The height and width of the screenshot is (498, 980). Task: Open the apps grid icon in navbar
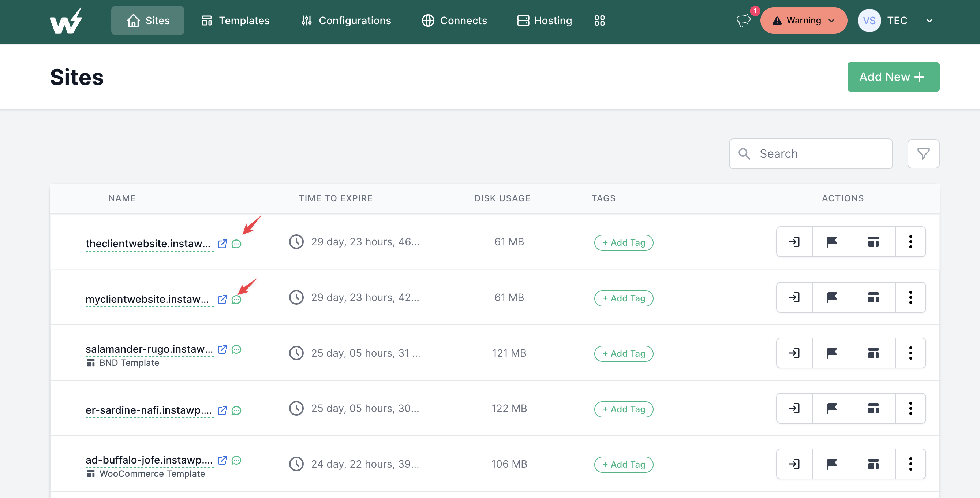[x=599, y=21]
